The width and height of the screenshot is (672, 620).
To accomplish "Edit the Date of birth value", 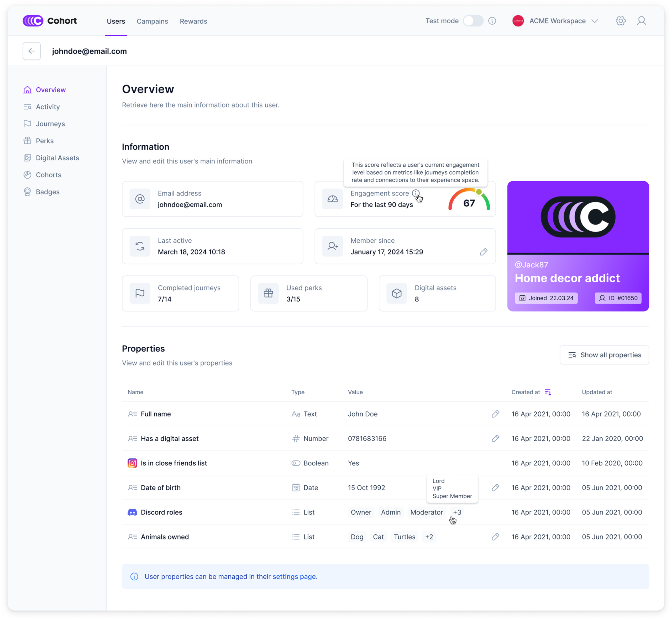I will point(495,487).
